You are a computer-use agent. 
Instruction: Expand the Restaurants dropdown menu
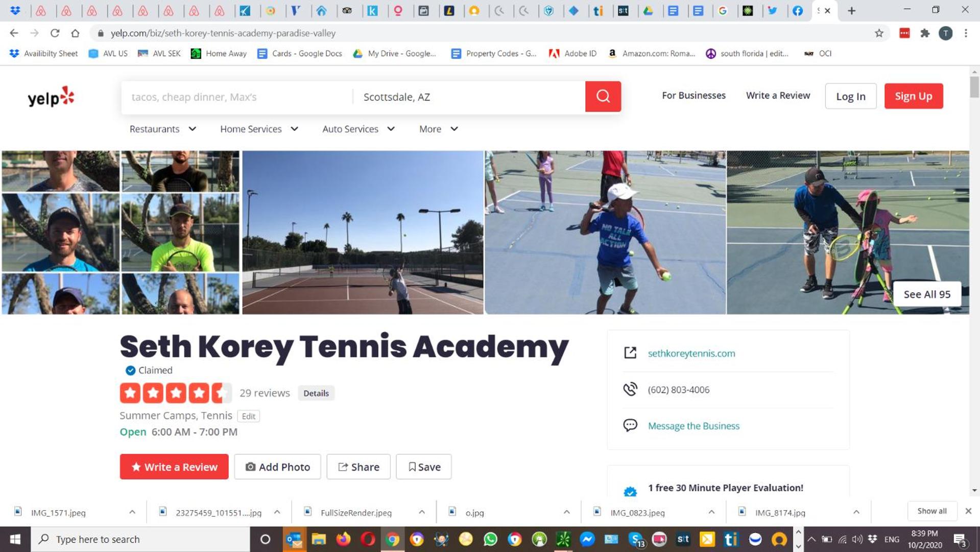162,129
